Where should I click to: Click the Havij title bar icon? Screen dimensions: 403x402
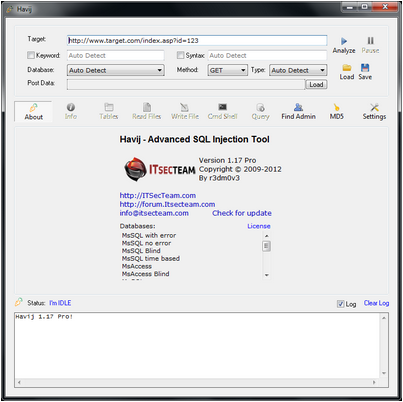(10, 9)
